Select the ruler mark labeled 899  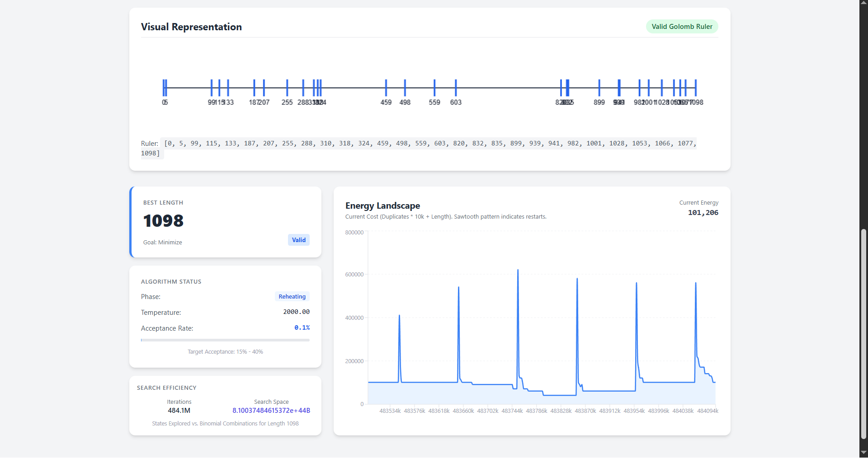[599, 88]
